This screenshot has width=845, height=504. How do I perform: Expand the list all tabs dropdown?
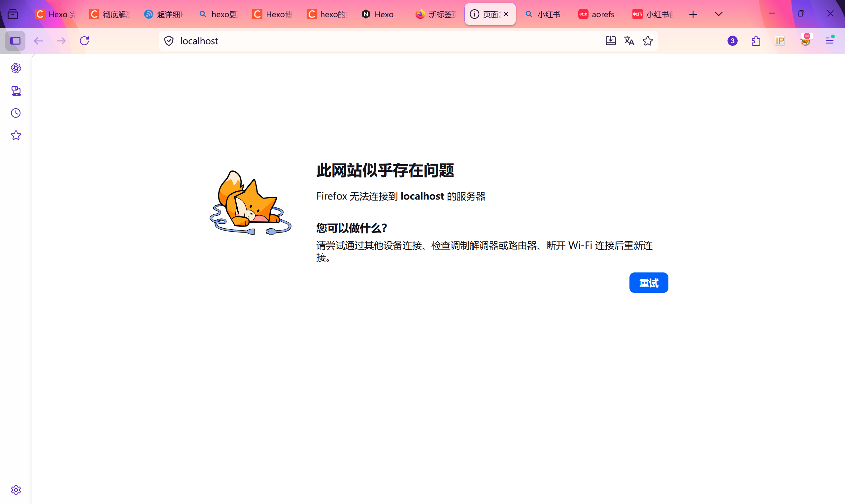click(719, 14)
